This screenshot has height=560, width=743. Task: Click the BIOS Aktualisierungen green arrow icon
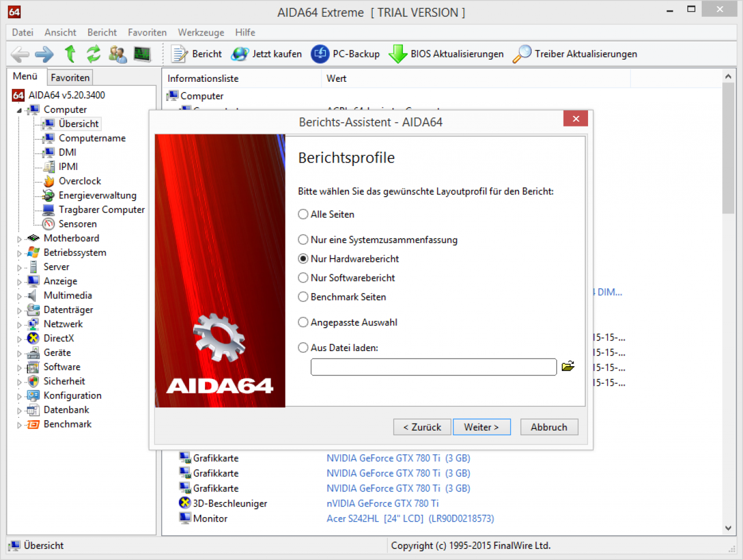click(x=398, y=54)
